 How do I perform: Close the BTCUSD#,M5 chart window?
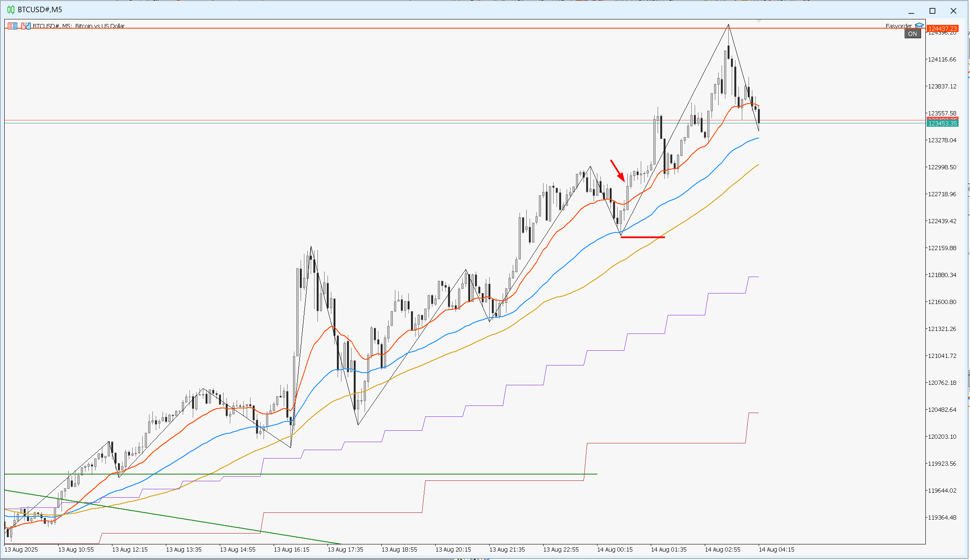[x=954, y=11]
